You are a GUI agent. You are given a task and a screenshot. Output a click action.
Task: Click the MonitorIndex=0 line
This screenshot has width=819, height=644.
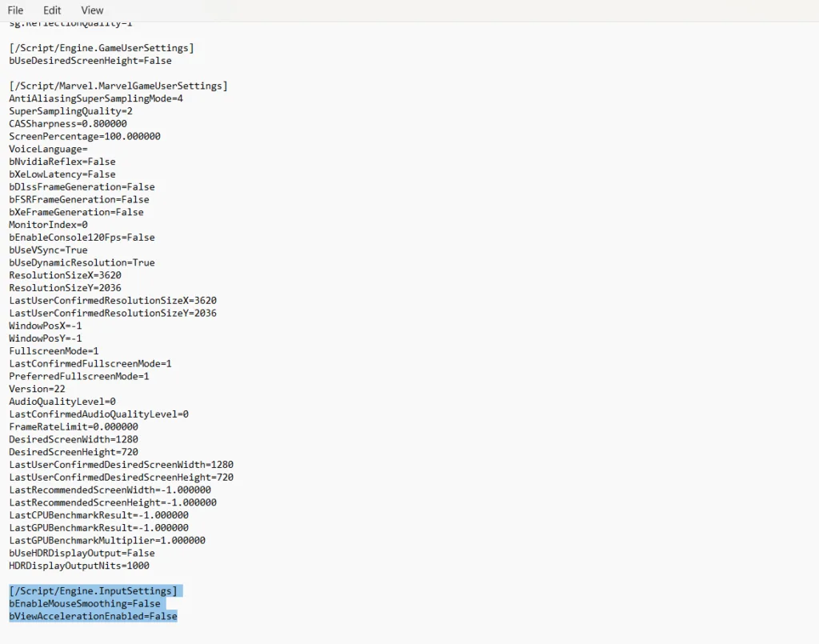48,225
